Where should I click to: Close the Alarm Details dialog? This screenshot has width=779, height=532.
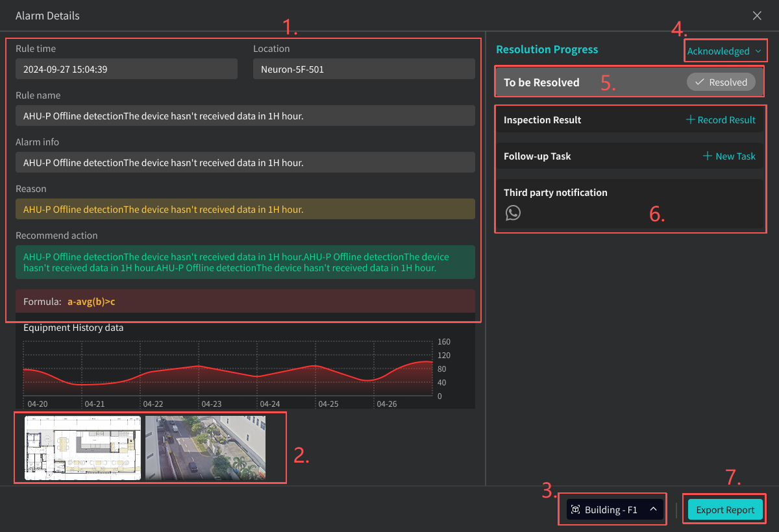757,16
